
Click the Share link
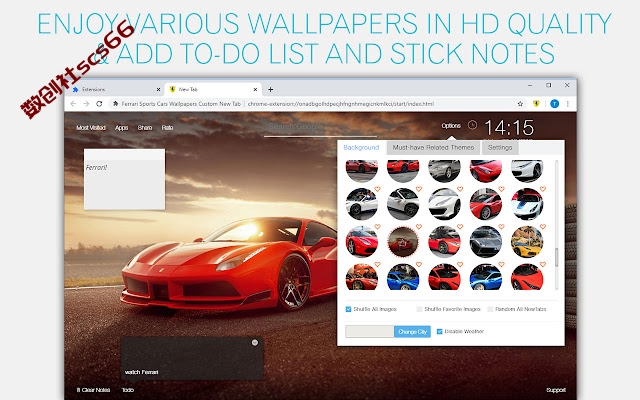click(x=144, y=128)
